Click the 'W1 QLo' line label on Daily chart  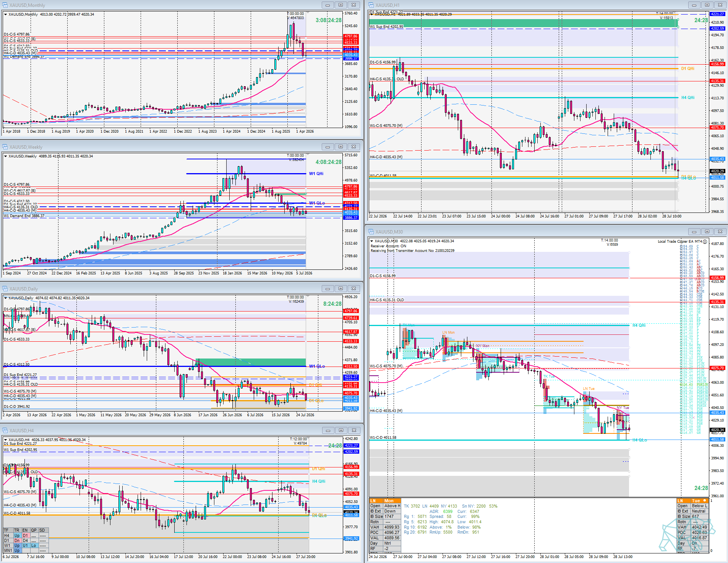[317, 366]
